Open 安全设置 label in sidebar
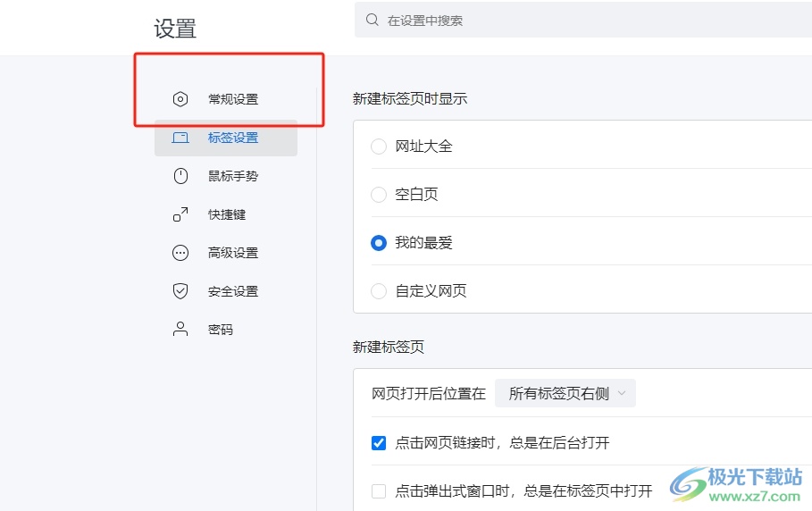The image size is (812, 511). [233, 291]
